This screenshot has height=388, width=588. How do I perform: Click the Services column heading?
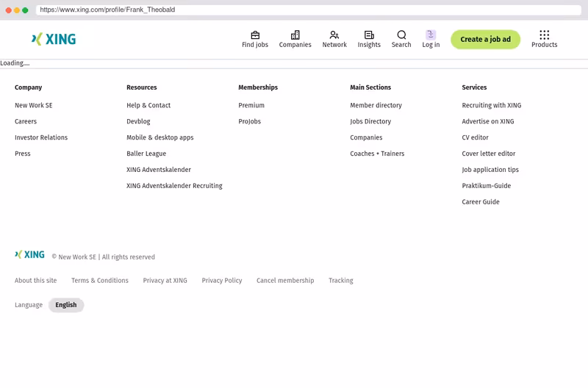(x=474, y=87)
